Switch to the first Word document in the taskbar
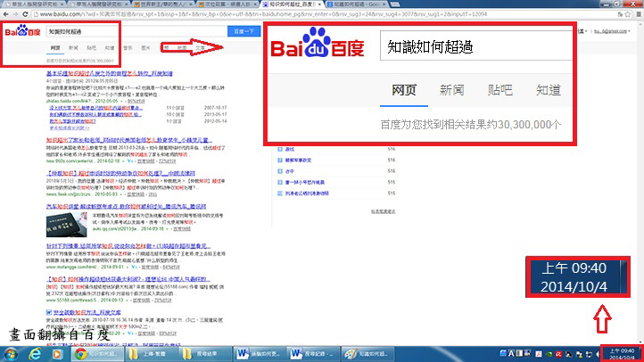The height and width of the screenshot is (362, 644). pyautogui.click(x=260, y=354)
